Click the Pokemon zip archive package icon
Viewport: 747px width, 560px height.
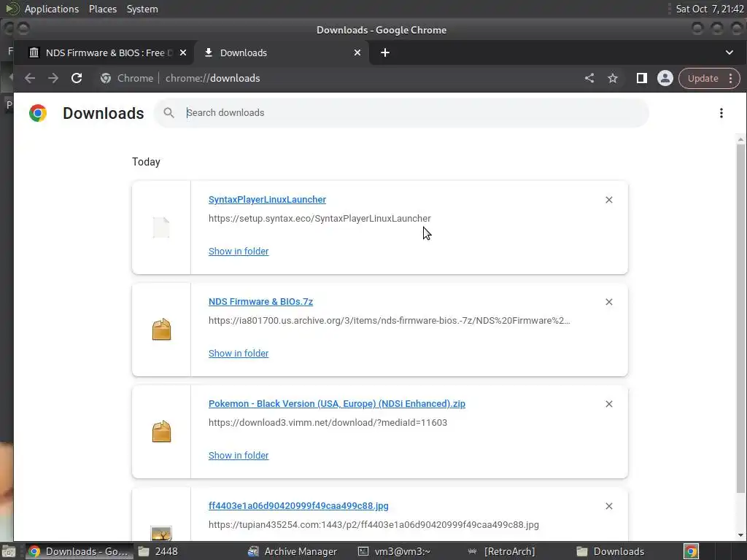pos(161,432)
